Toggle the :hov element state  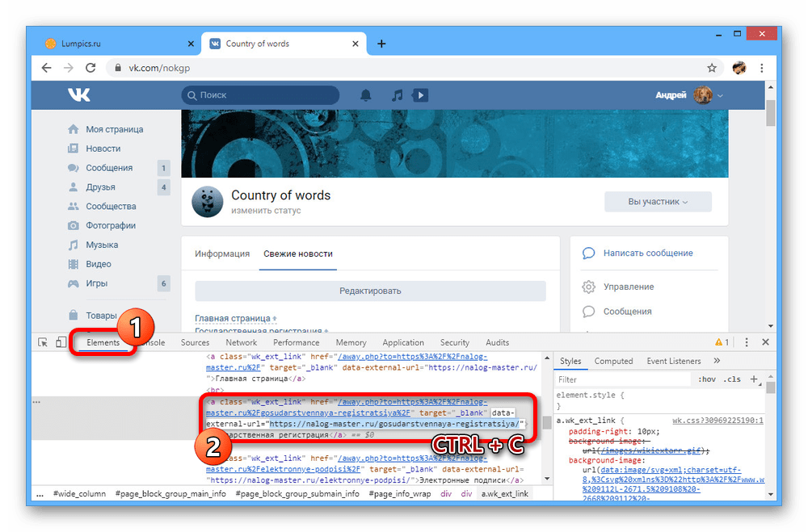(x=706, y=379)
